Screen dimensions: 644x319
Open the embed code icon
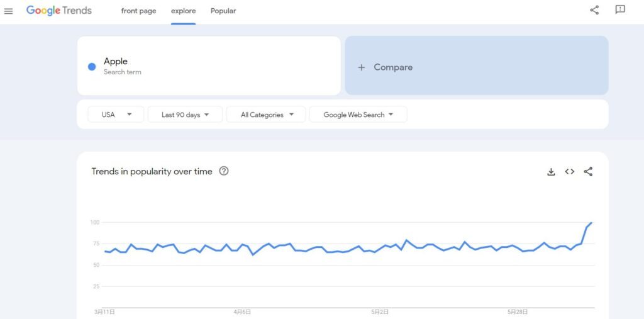pyautogui.click(x=570, y=172)
